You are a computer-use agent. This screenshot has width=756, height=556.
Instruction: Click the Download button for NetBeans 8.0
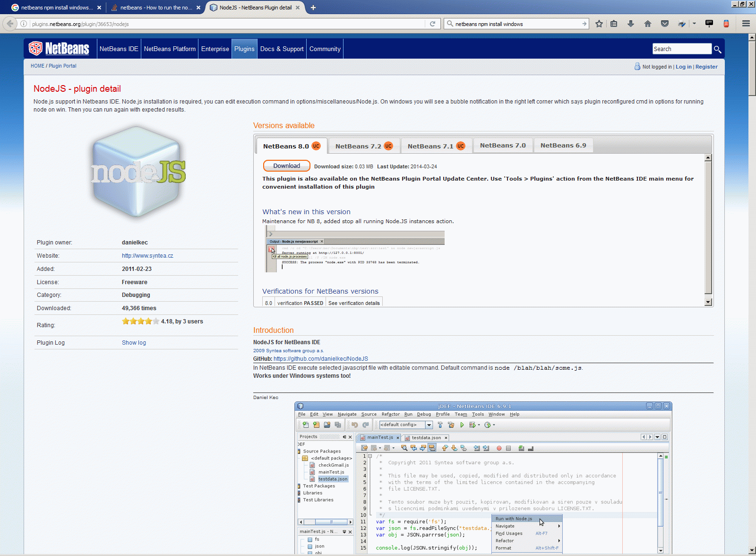click(x=286, y=166)
